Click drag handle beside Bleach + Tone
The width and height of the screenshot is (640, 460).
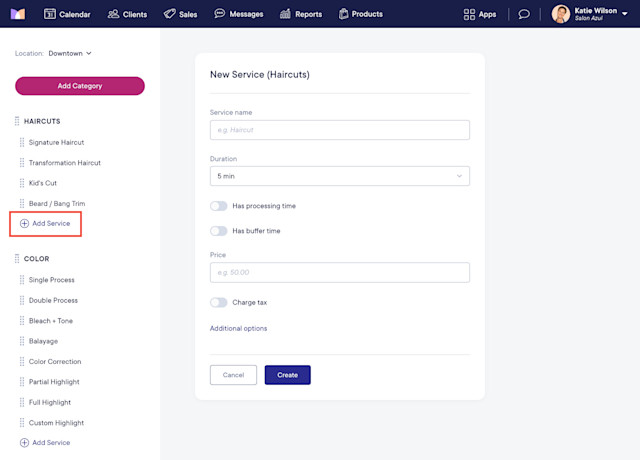(x=22, y=320)
